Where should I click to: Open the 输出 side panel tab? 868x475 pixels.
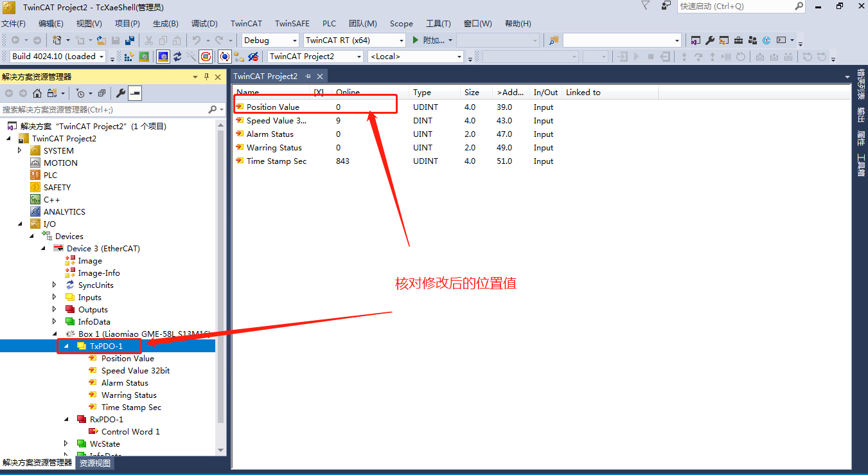point(861,115)
